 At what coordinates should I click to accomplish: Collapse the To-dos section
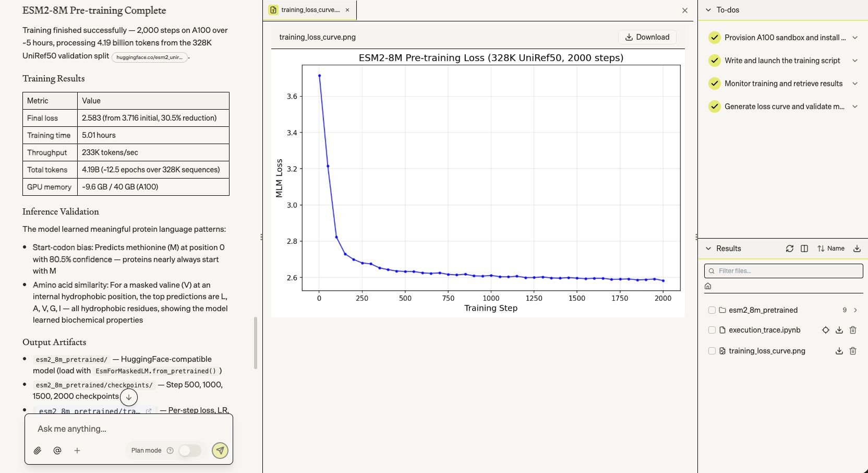coord(708,10)
